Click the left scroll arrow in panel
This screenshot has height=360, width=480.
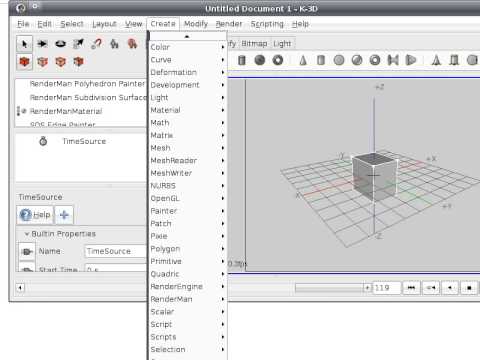20,287
